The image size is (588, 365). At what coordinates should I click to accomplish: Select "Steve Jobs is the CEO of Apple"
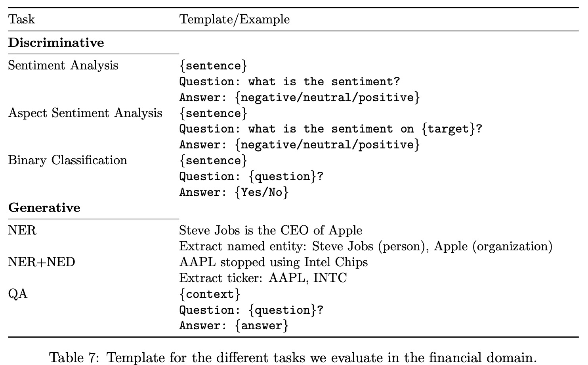pos(271,231)
